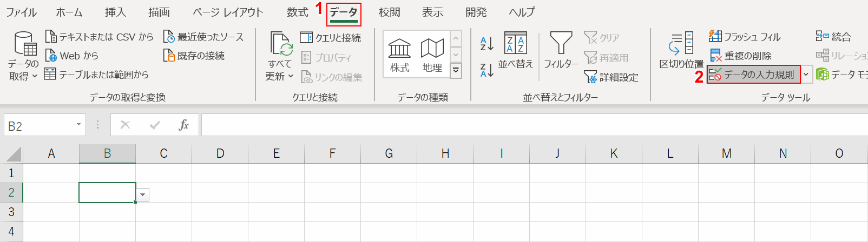Open the Insert Function fx dialog

pyautogui.click(x=184, y=125)
